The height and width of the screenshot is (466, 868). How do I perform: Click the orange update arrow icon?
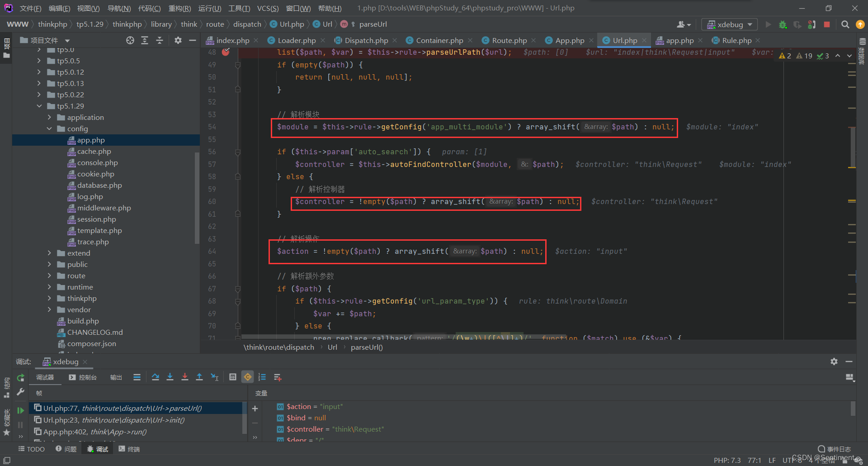pos(860,24)
